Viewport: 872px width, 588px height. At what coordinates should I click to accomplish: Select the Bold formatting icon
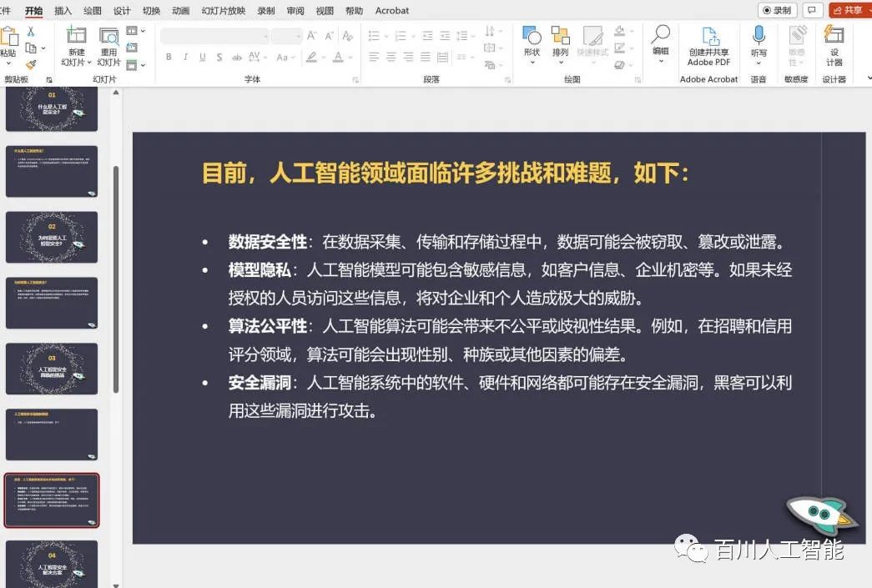(169, 57)
